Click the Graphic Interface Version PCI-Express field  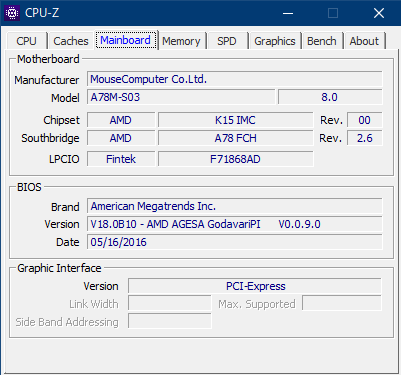(x=255, y=286)
